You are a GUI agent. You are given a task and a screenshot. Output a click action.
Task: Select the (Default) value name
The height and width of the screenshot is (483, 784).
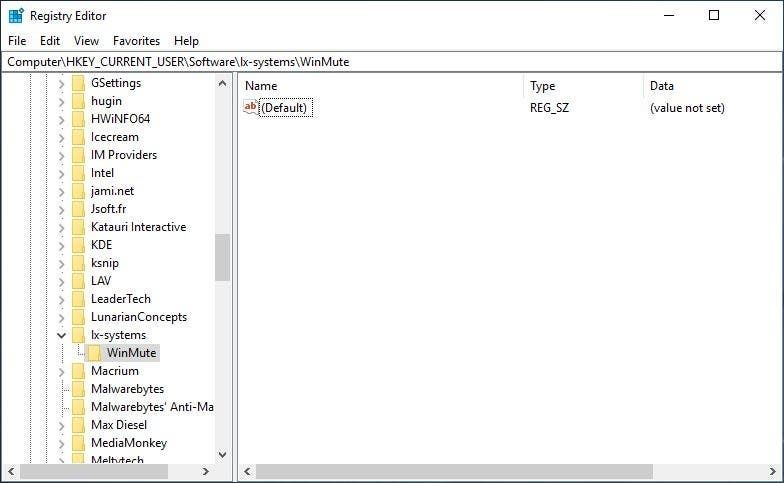point(284,108)
